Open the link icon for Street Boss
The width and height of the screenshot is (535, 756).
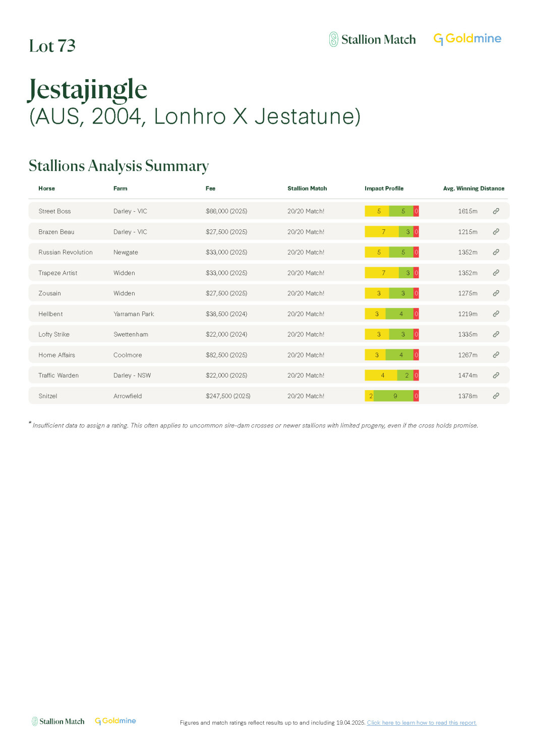pyautogui.click(x=496, y=211)
